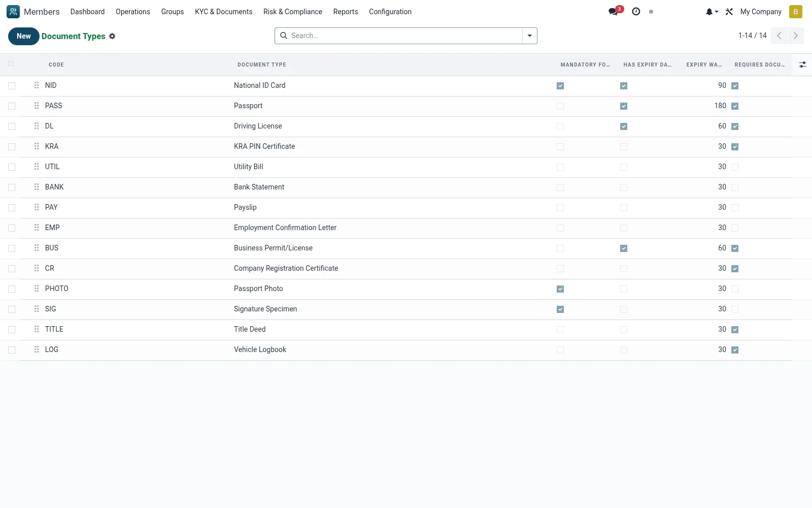Open the optional columns adjust icon
This screenshot has width=812, height=508.
pyautogui.click(x=802, y=65)
